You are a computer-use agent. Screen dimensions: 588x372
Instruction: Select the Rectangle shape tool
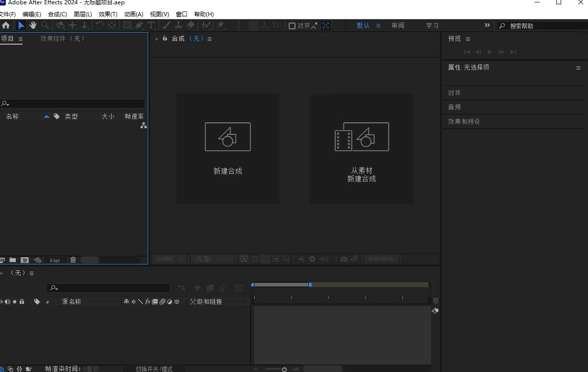pyautogui.click(x=127, y=25)
